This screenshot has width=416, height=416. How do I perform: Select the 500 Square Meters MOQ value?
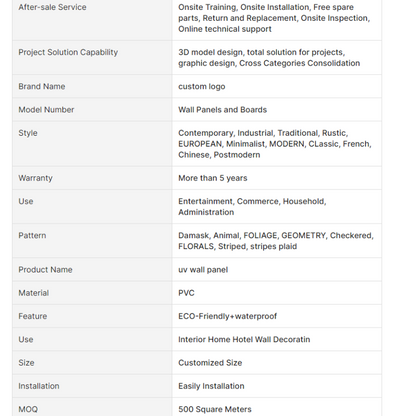pyautogui.click(x=215, y=409)
